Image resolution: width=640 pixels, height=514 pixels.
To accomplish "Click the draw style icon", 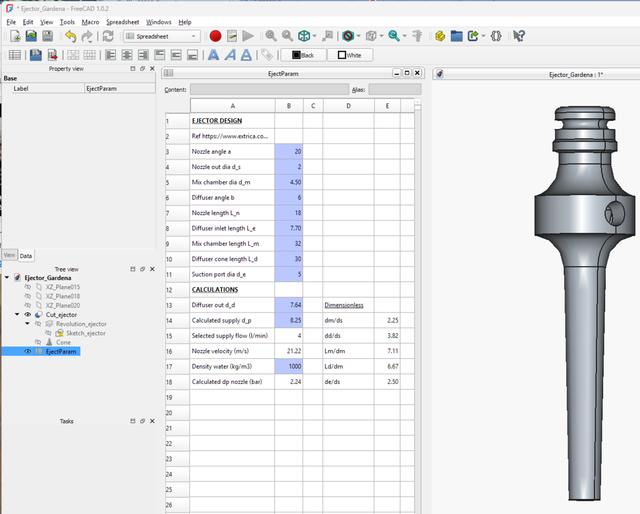I will click(x=348, y=36).
